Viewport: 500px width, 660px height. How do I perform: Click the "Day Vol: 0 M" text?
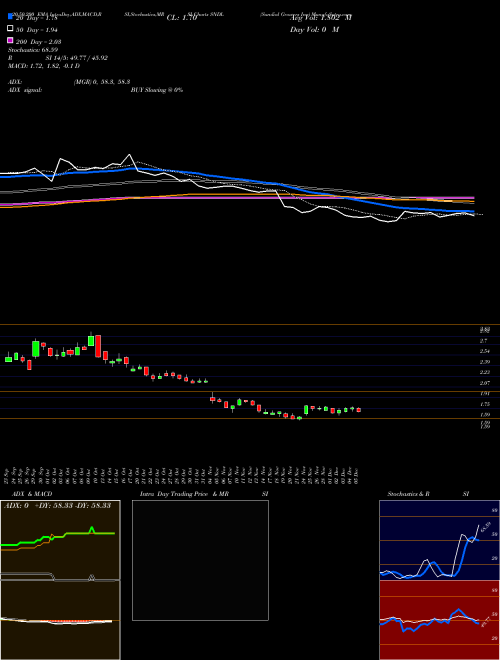click(x=314, y=29)
